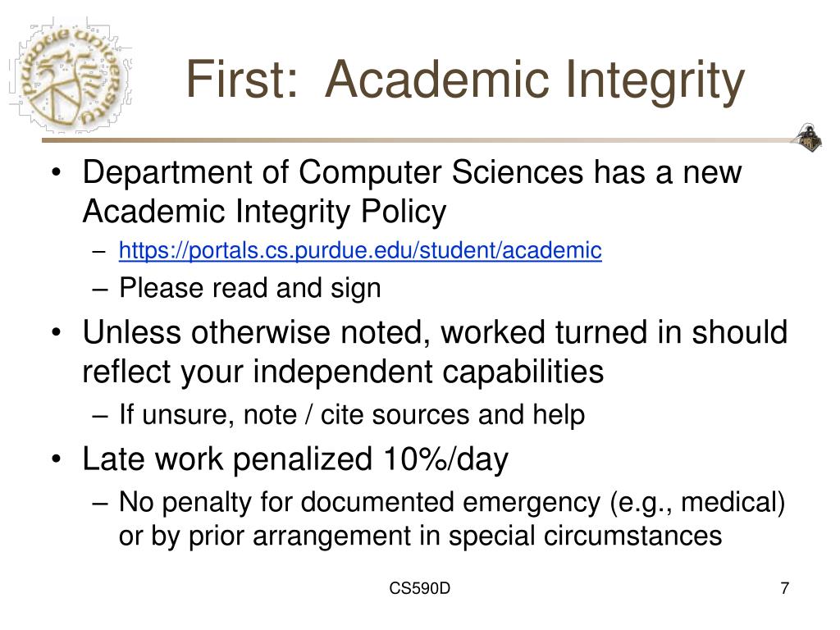Screen dimensions: 840x630
Task: Click the Purdue train emblem icon
Action: coord(808,138)
